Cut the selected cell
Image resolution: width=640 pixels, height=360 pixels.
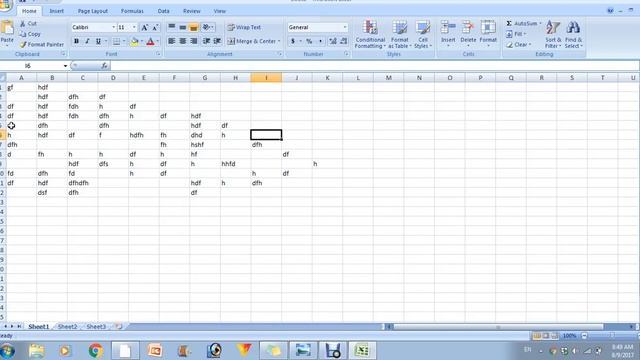pos(28,24)
